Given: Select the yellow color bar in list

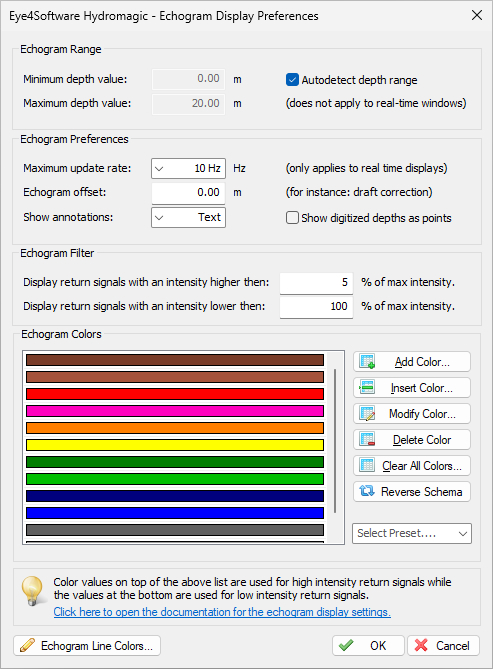Looking at the screenshot, I should click(x=175, y=445).
